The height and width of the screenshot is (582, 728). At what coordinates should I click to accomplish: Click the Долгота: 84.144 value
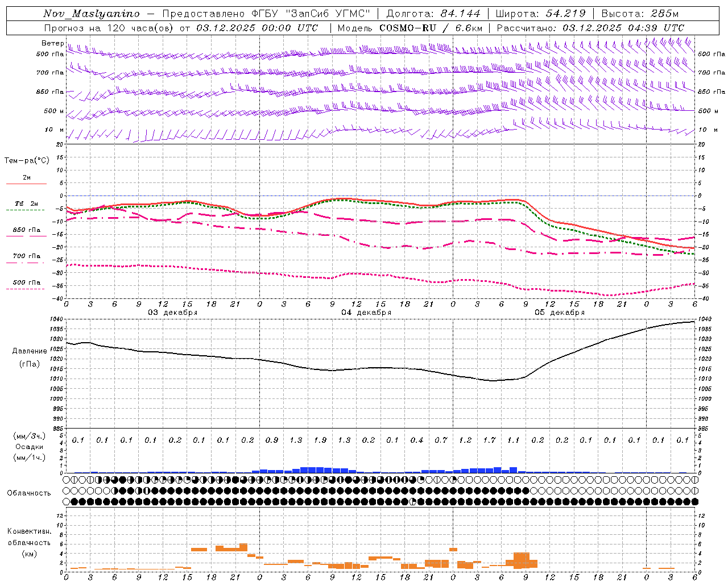(x=433, y=14)
